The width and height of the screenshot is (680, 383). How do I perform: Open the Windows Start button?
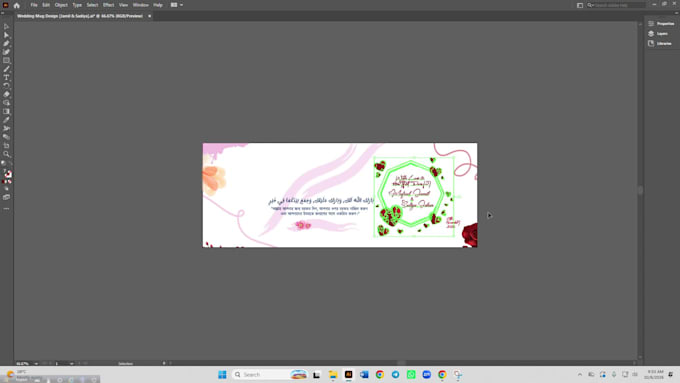pyautogui.click(x=222, y=374)
